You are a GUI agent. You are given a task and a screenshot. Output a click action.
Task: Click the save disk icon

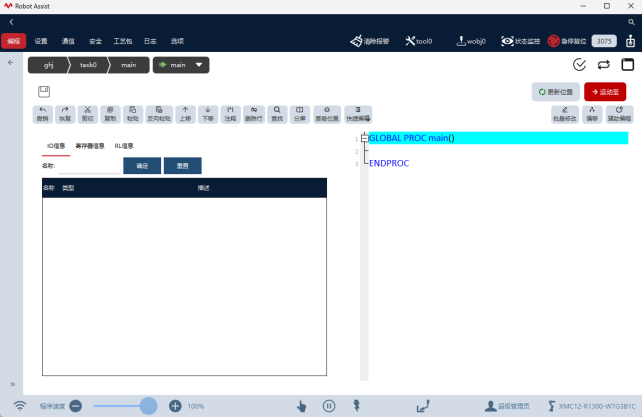point(44,91)
